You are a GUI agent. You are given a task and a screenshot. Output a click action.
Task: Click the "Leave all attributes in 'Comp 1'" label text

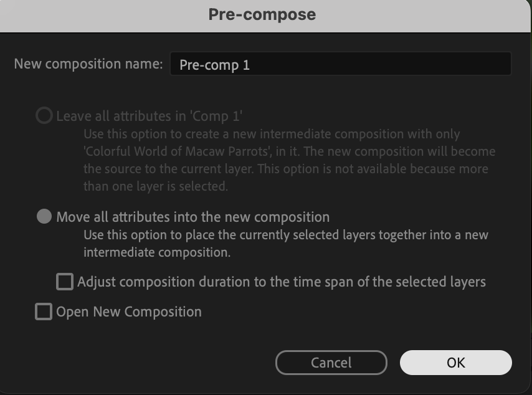pos(149,116)
